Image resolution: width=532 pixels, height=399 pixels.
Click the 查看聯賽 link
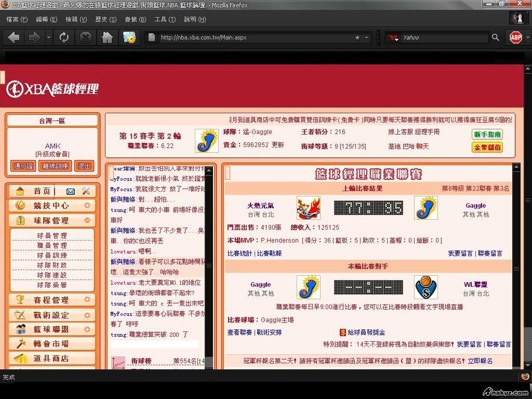240,332
